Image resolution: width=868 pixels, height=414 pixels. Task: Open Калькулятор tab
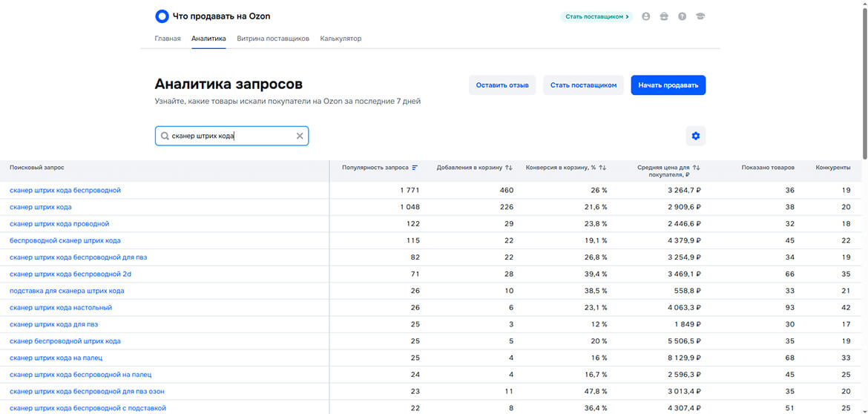pyautogui.click(x=341, y=39)
